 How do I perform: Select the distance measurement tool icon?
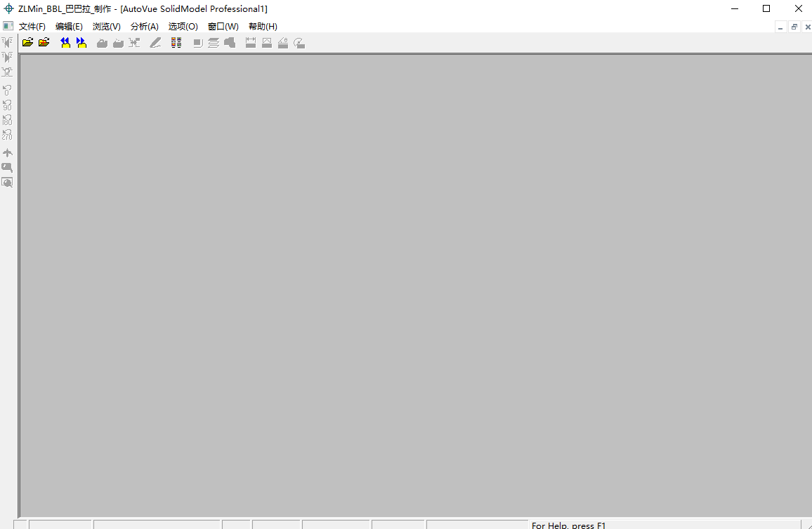[x=251, y=43]
